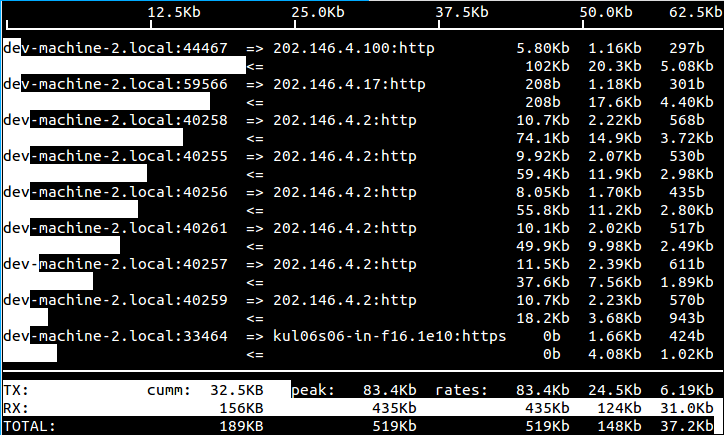Image resolution: width=724 pixels, height=435 pixels.
Task: Click the longest receive bandwidth bar
Action: [124, 65]
